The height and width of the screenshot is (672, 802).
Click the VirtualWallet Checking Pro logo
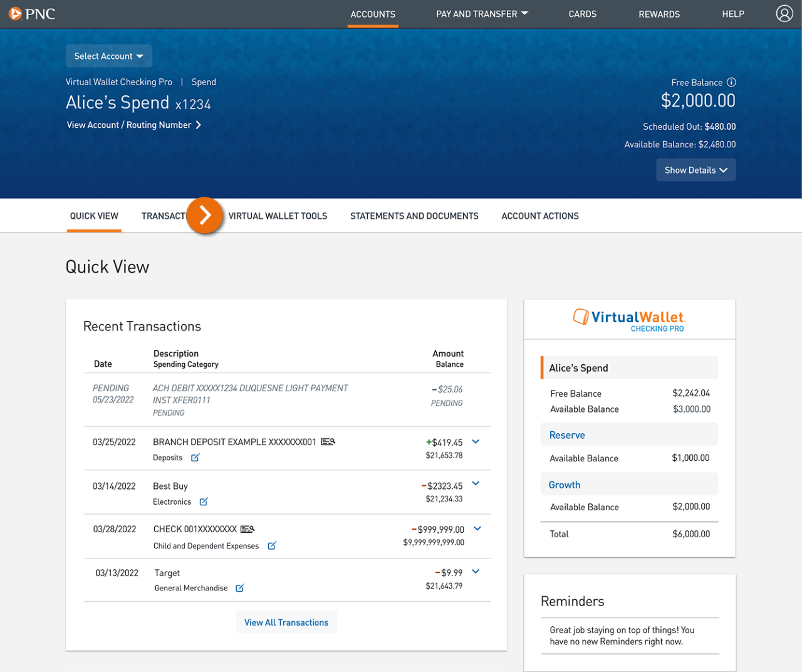tap(628, 318)
